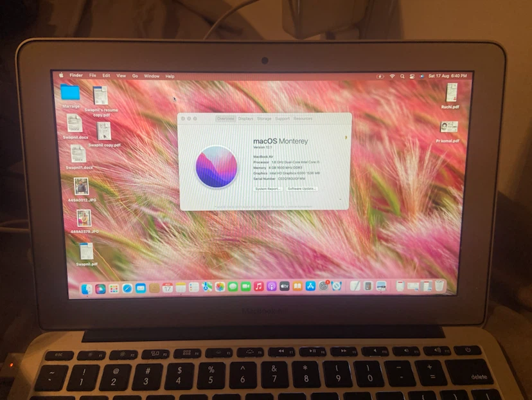Select the Marraige folder on desktop
The image size is (532, 400).
click(x=70, y=96)
